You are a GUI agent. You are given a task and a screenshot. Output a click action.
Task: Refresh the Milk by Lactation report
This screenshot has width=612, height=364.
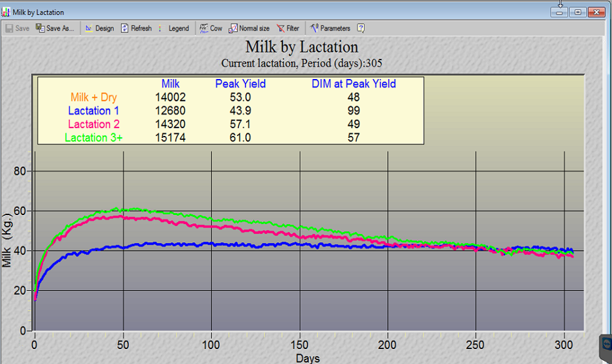136,28
